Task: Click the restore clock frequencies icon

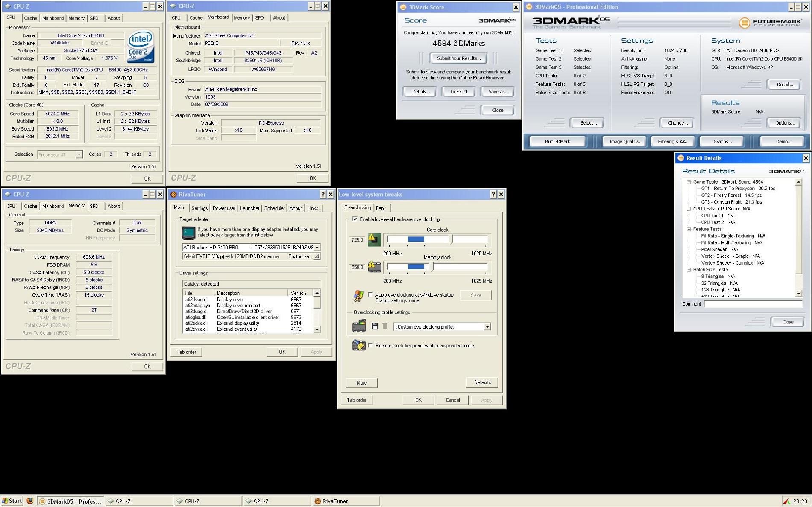Action: pyautogui.click(x=359, y=345)
